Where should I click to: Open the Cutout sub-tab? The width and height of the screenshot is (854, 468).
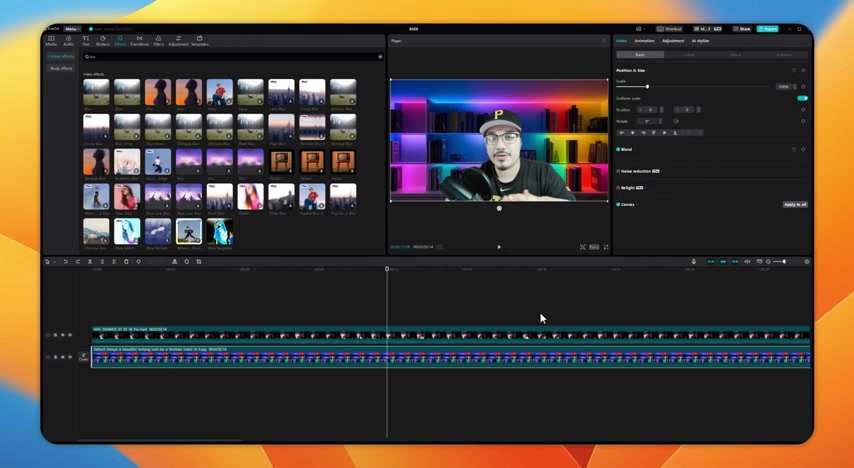pyautogui.click(x=688, y=54)
